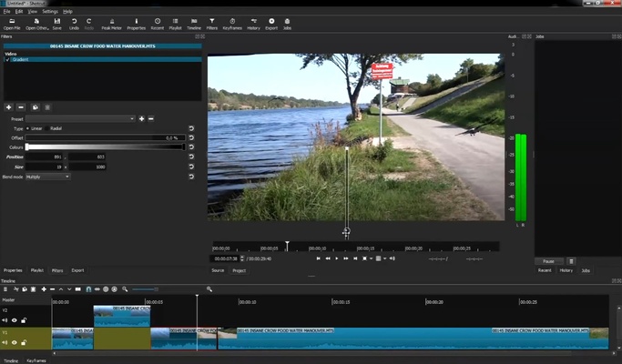Open player grid options dropdown arrow
This screenshot has height=364, width=622.
(x=385, y=258)
